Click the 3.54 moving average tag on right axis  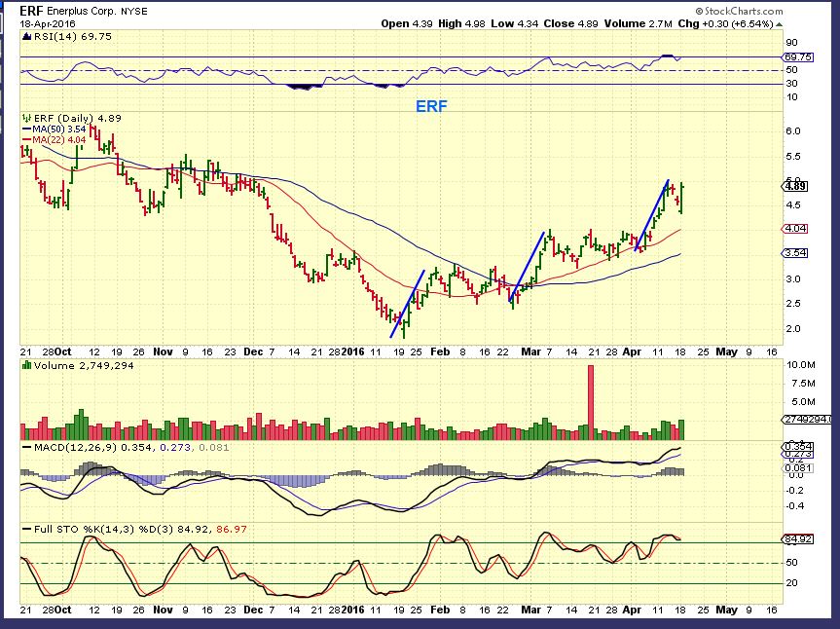pyautogui.click(x=795, y=253)
